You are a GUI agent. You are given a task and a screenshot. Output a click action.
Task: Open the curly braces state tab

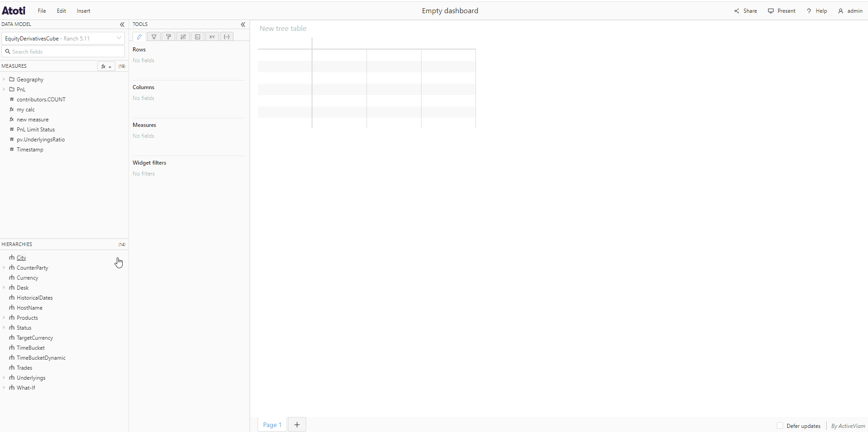click(227, 37)
